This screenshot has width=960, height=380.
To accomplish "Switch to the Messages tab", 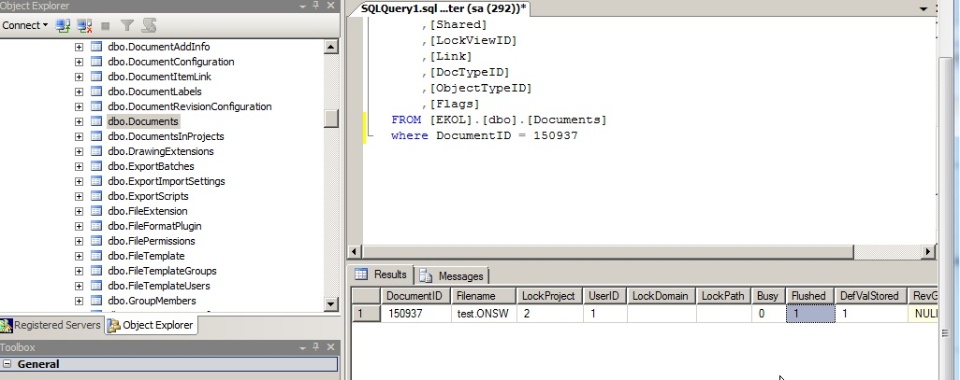I will [x=453, y=276].
